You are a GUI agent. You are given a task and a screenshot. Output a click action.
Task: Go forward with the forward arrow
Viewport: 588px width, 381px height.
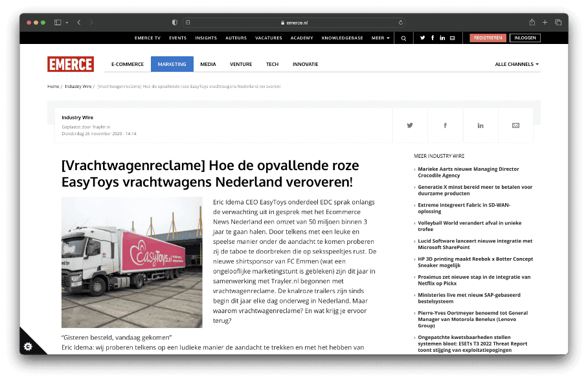(x=91, y=23)
